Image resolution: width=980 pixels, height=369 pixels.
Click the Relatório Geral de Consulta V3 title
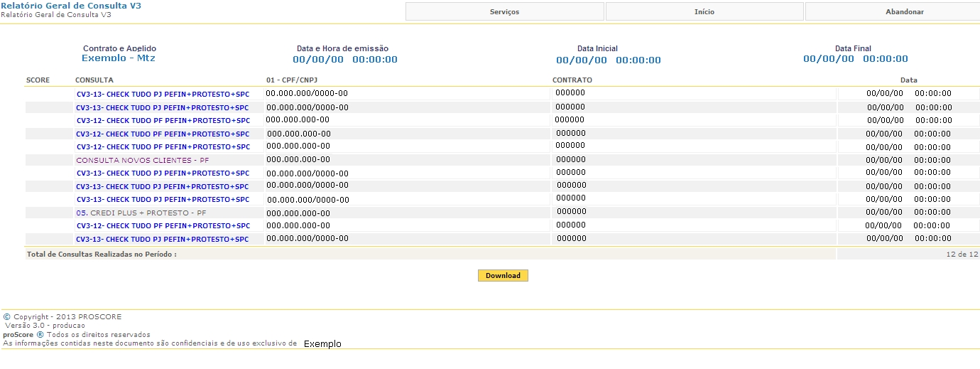(x=71, y=5)
